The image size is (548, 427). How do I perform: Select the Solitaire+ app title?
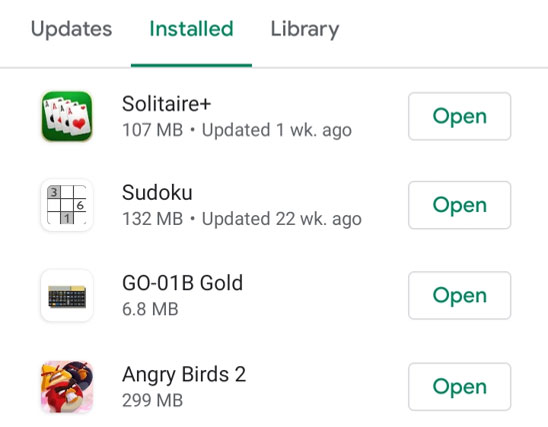point(166,104)
